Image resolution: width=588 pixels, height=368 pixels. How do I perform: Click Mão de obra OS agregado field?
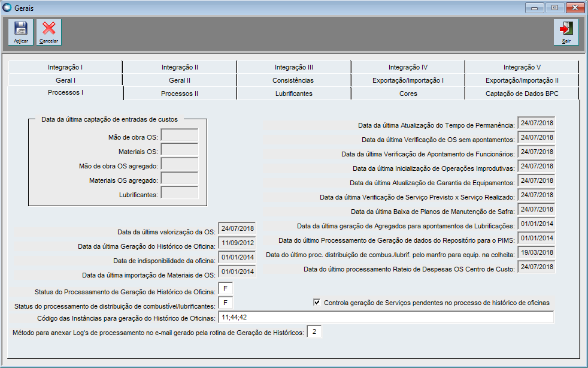pos(180,164)
